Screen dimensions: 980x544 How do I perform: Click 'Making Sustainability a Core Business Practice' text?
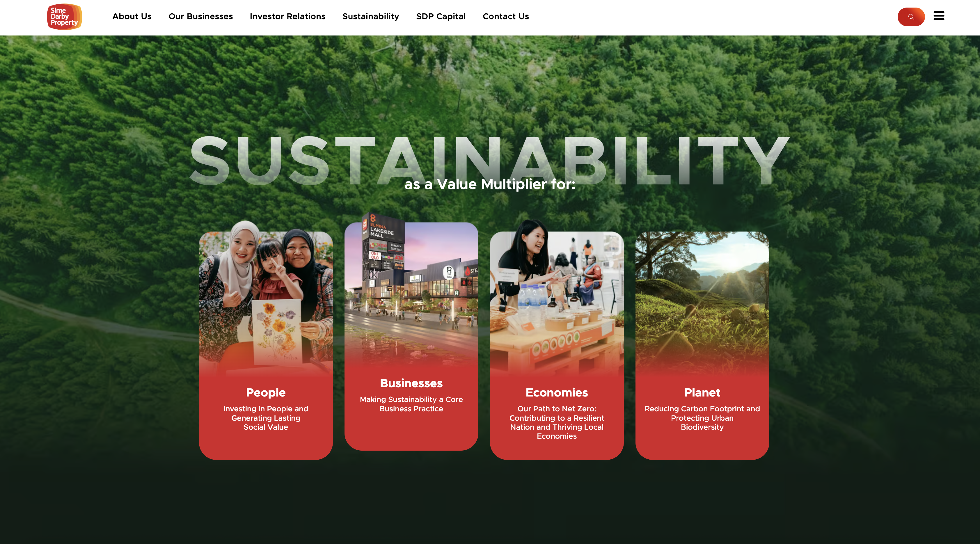(411, 404)
